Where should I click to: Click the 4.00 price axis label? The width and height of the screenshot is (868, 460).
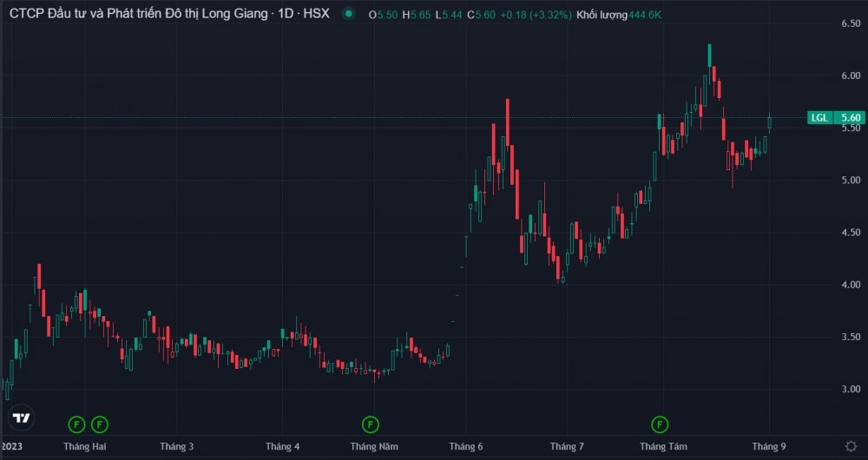(x=851, y=285)
